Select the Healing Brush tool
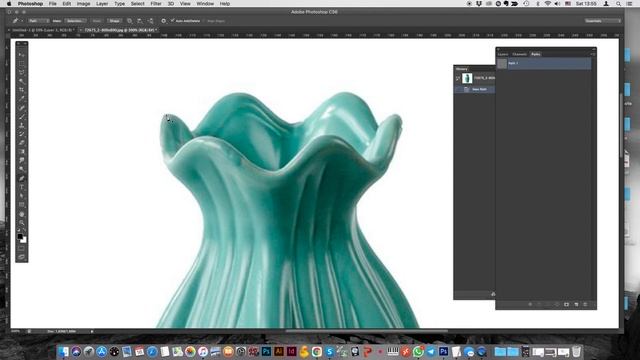Viewport: 640px width, 360px height. click(x=22, y=108)
